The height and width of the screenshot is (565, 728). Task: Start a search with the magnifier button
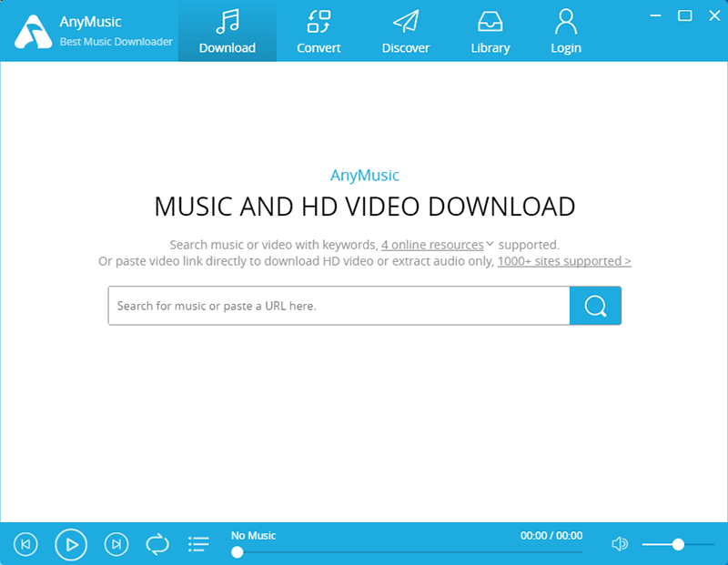pos(596,306)
